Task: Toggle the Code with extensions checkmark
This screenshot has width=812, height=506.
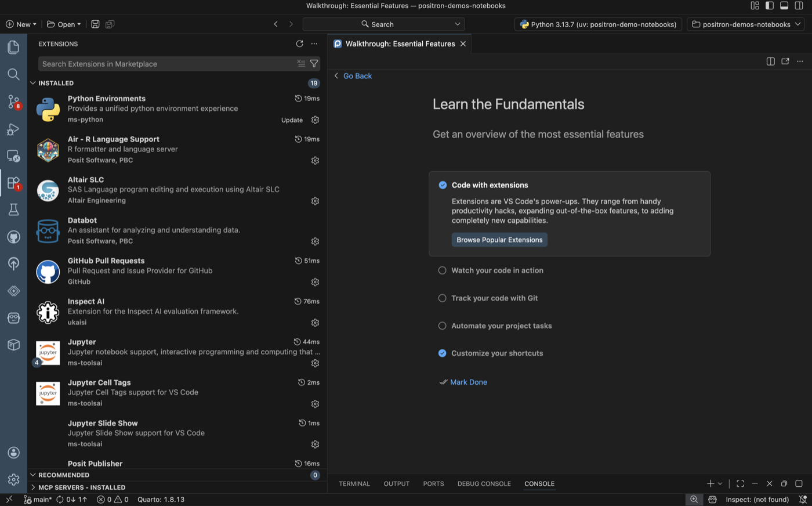Action: point(443,185)
